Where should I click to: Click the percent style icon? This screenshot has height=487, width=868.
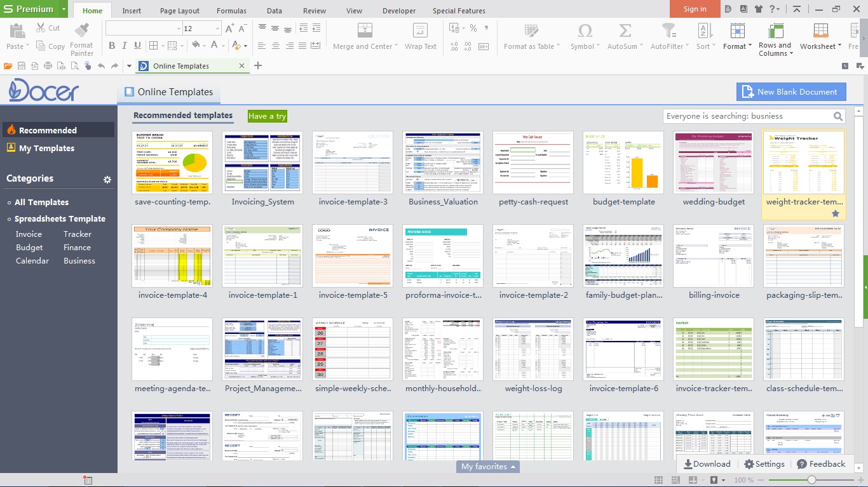pyautogui.click(x=473, y=29)
